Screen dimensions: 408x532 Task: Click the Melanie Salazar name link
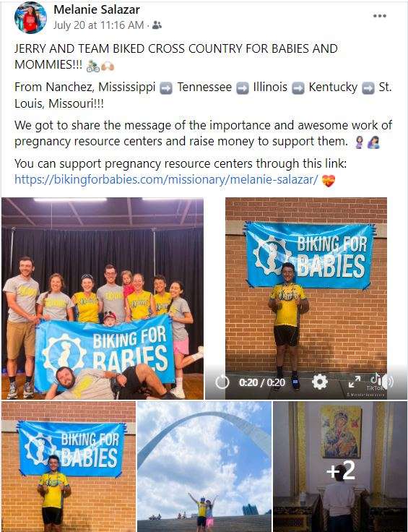click(x=97, y=9)
